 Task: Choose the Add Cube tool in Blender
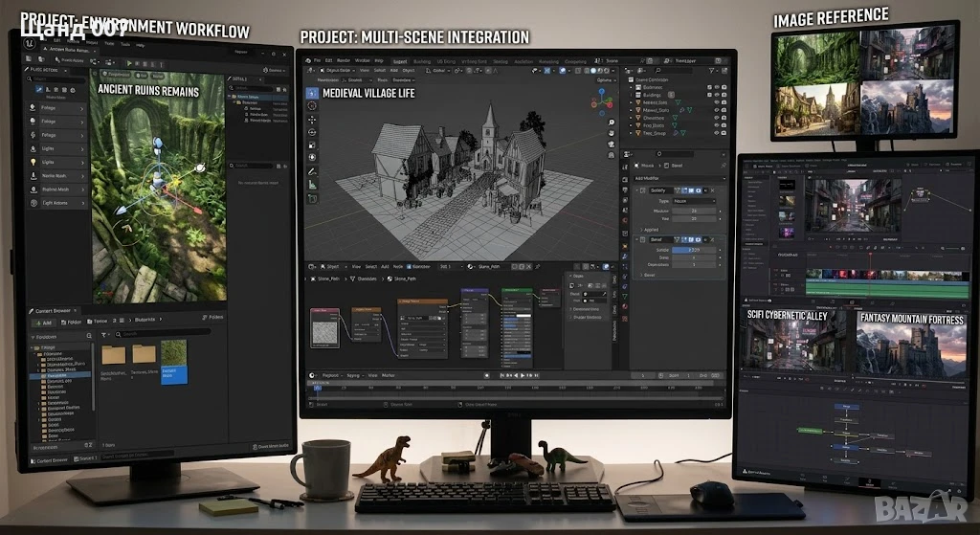tap(312, 199)
